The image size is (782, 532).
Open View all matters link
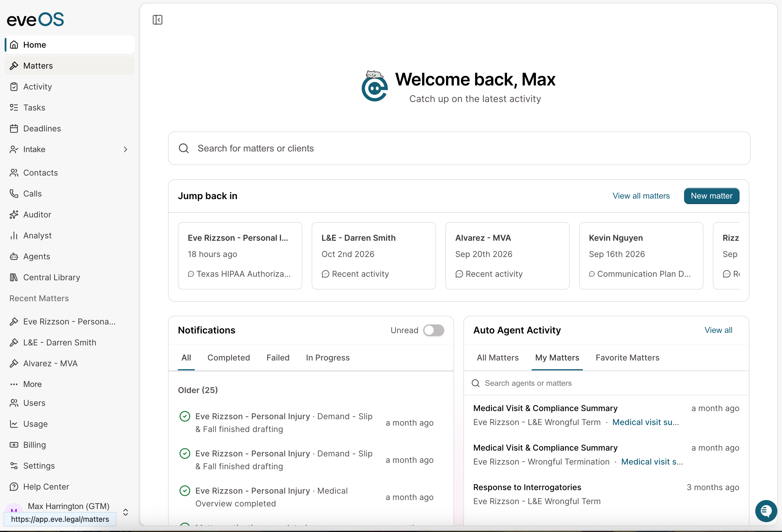pyautogui.click(x=641, y=196)
